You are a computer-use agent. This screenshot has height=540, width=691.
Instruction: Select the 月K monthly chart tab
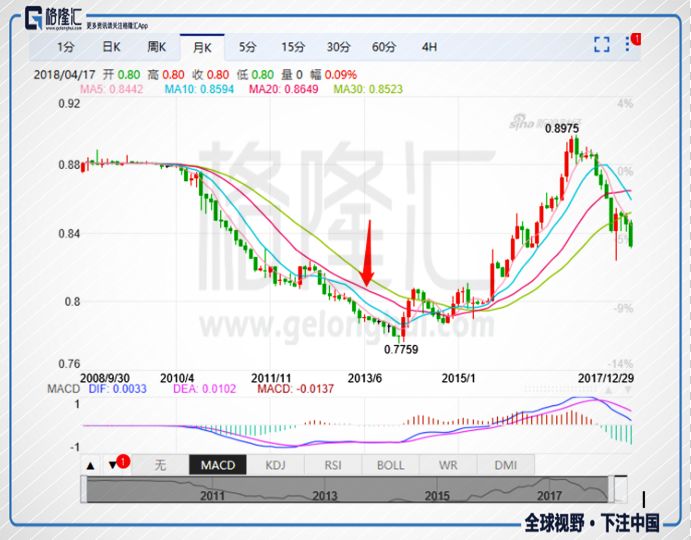tap(202, 47)
